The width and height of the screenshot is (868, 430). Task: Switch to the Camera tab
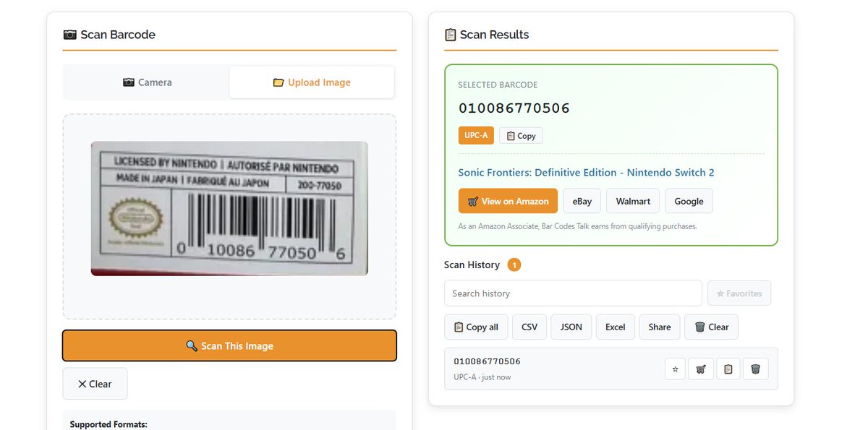[x=147, y=82]
